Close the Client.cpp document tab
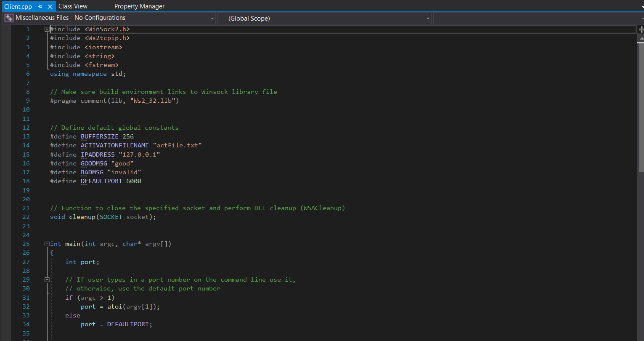 pos(49,6)
